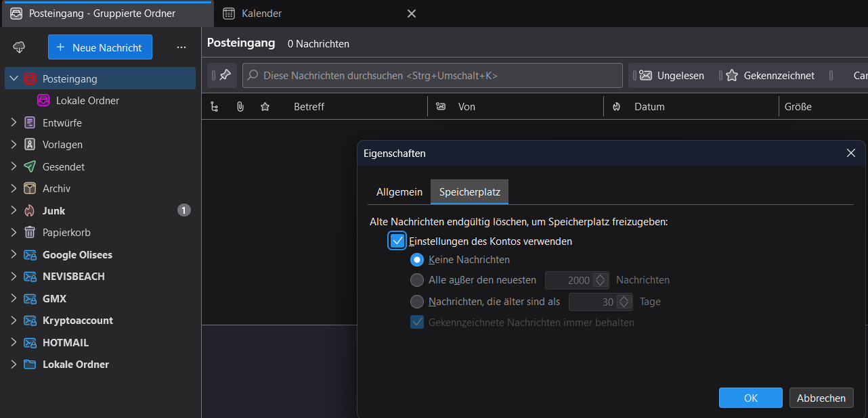This screenshot has width=868, height=418.
Task: Switch to the Allgemein tab
Action: click(399, 192)
